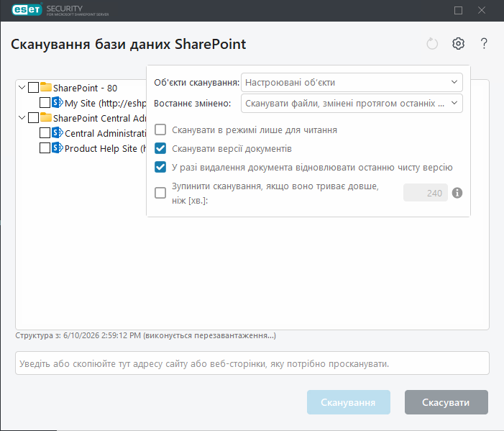Uncheck Сканувати версії документів
This screenshot has width=504, height=431.
160,148
